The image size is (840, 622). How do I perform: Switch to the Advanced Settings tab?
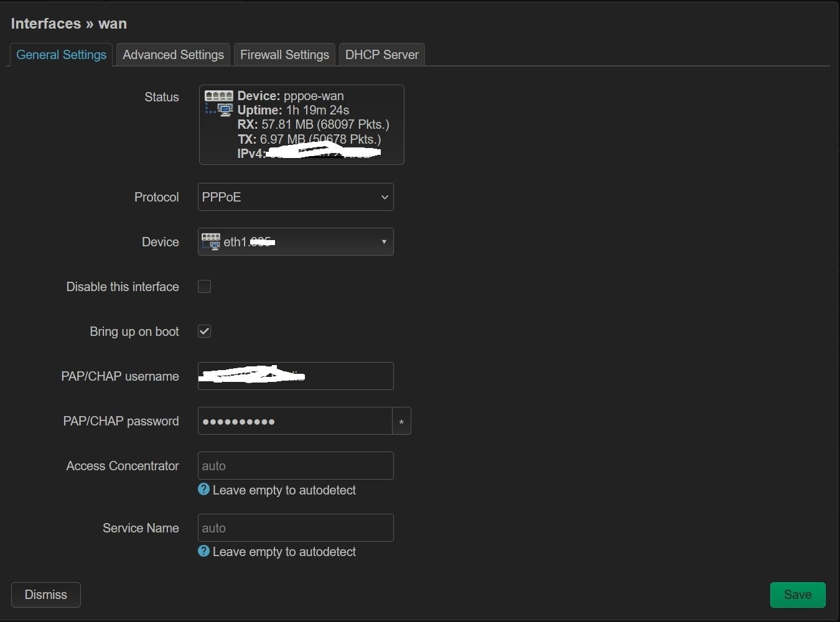[x=173, y=55]
